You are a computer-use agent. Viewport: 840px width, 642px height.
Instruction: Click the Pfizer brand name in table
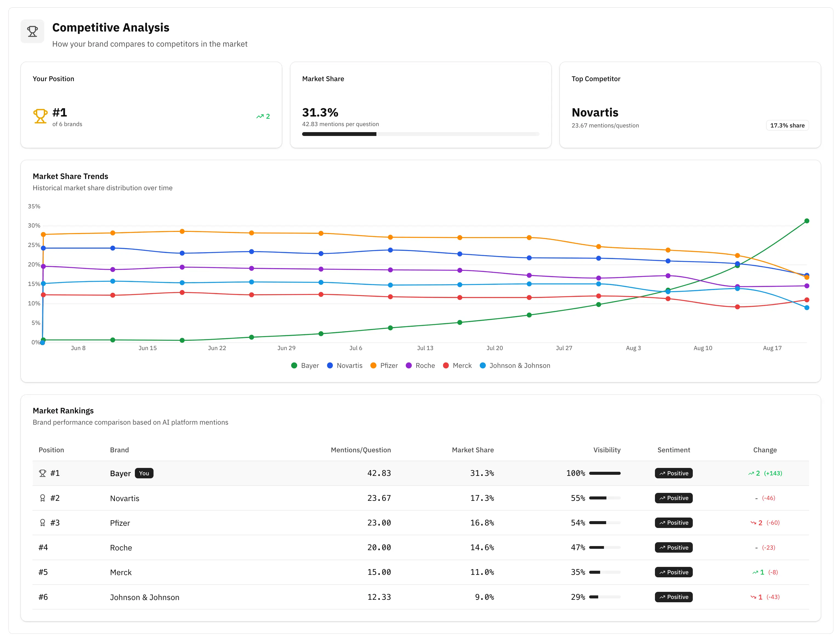[120, 523]
